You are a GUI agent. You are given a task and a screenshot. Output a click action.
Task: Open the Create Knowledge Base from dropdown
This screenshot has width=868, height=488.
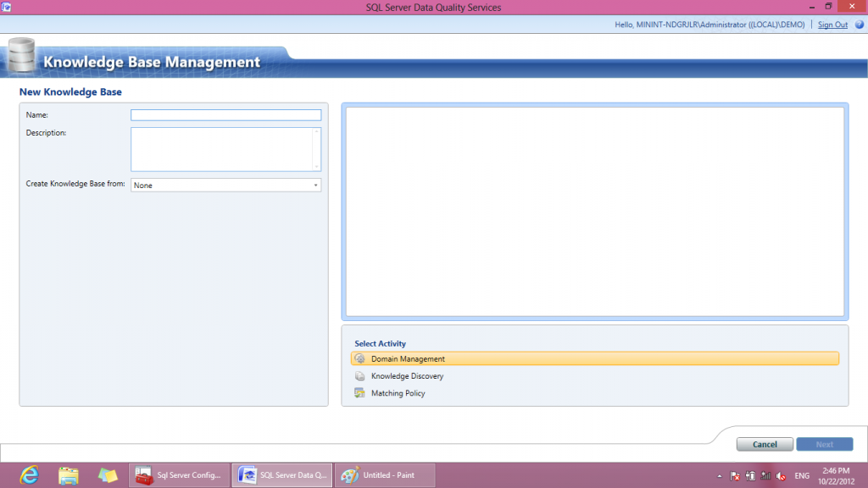tap(225, 186)
